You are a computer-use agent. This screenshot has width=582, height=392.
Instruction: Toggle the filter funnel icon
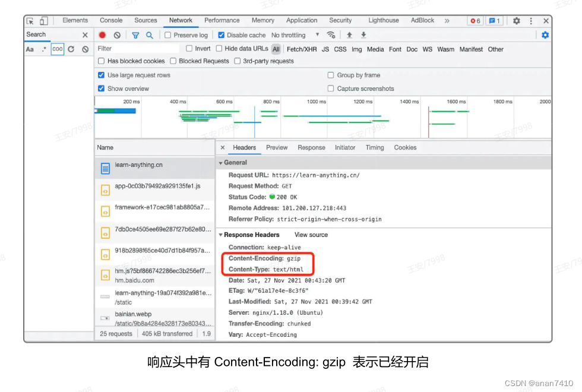(135, 35)
